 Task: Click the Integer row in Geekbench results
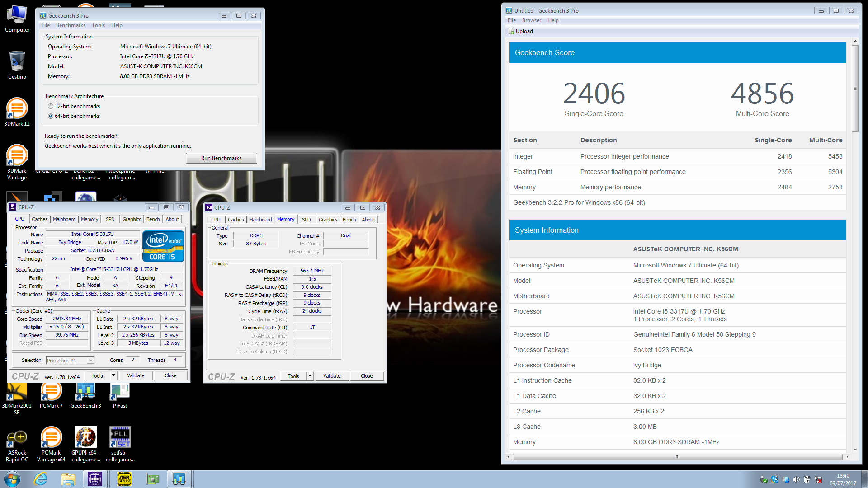[678, 156]
